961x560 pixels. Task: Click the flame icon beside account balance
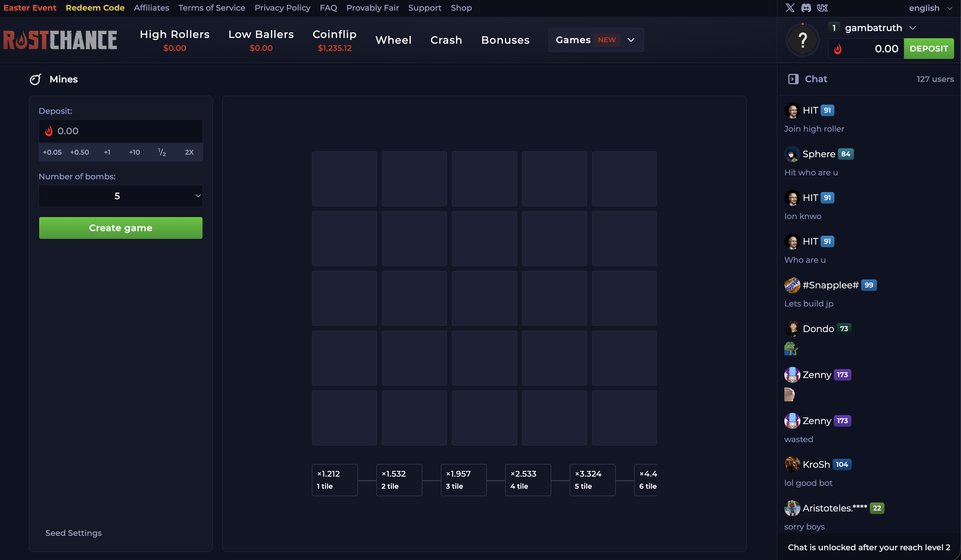(838, 49)
